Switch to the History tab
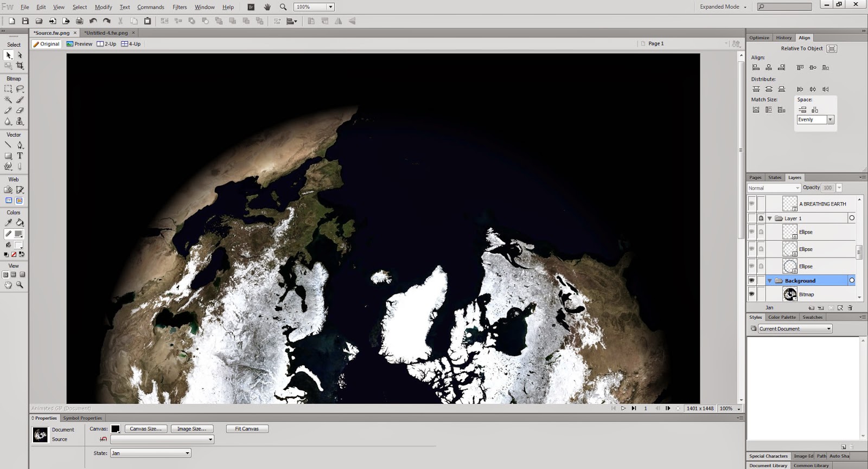 pos(783,38)
